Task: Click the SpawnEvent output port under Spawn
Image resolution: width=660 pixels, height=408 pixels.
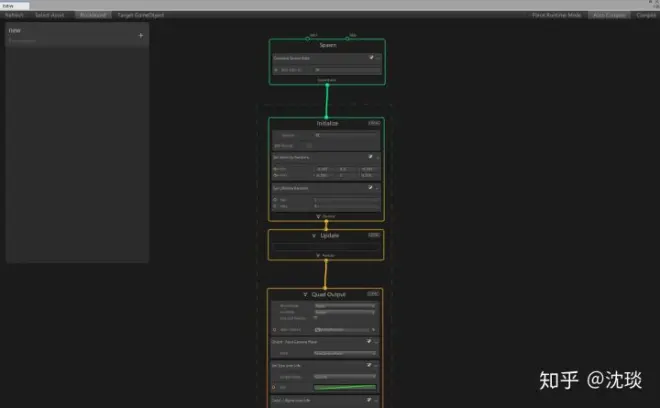Action: (327, 85)
